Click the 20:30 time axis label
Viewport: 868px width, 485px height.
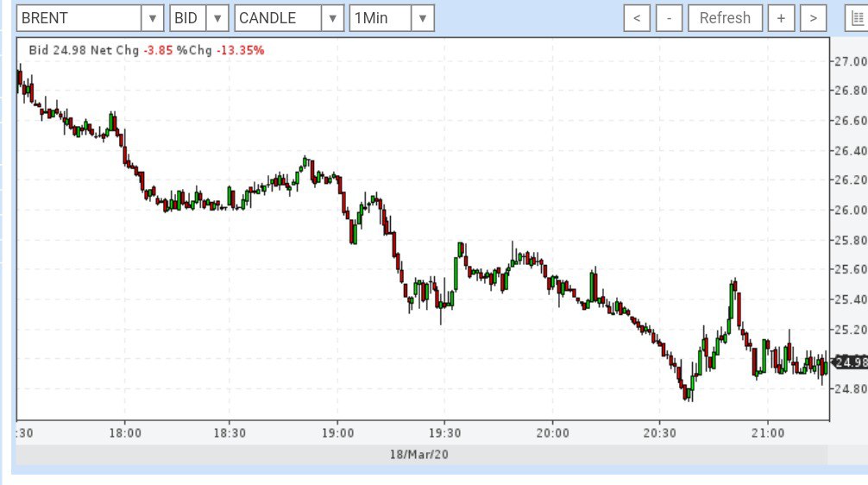pyautogui.click(x=659, y=433)
